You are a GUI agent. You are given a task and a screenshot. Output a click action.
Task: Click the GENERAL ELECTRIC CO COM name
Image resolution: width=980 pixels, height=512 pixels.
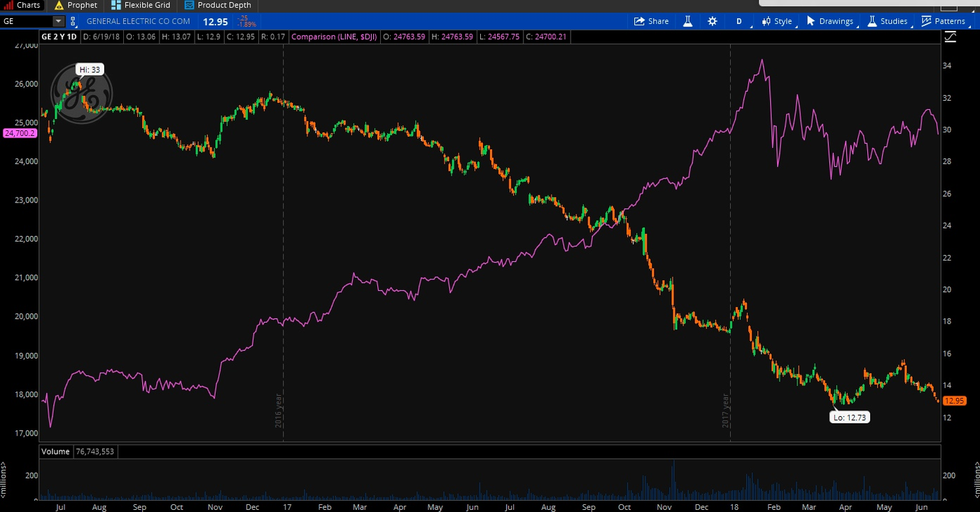(138, 21)
